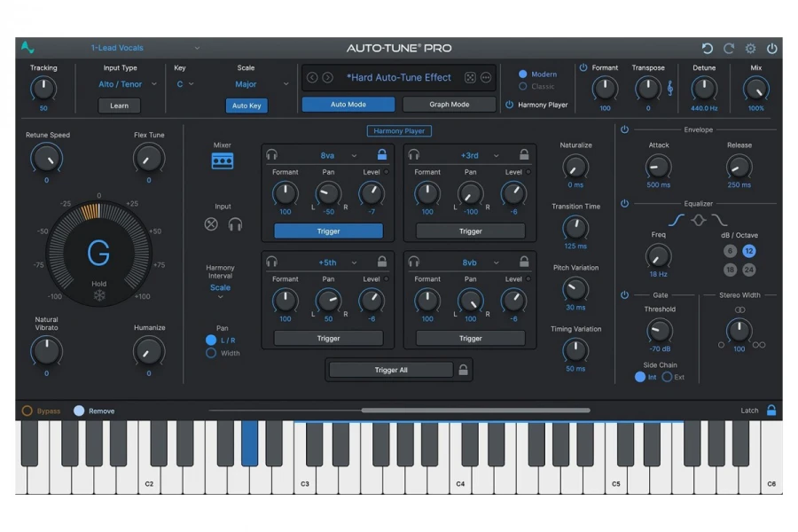Open the +3rd interval dropdown
The image size is (798, 532).
pyautogui.click(x=480, y=155)
